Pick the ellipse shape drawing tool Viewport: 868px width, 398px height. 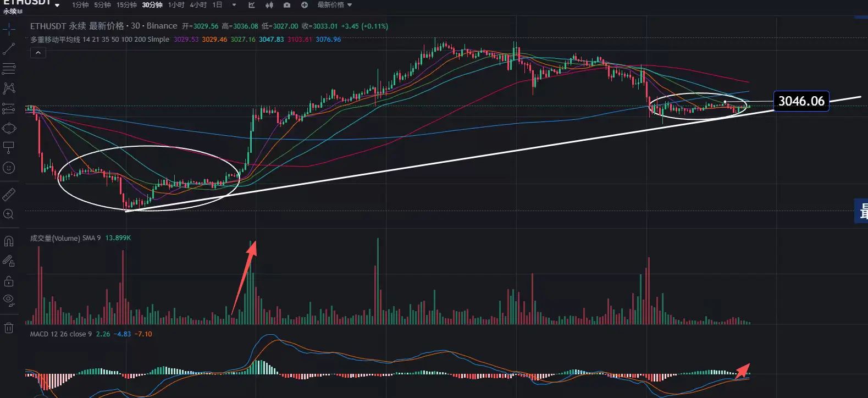pos(9,128)
